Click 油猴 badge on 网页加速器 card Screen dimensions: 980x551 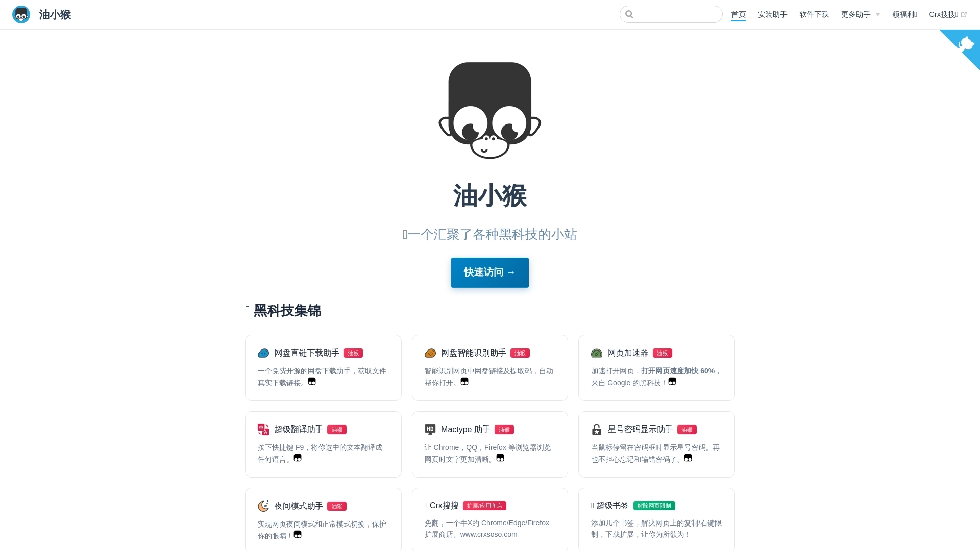(662, 353)
